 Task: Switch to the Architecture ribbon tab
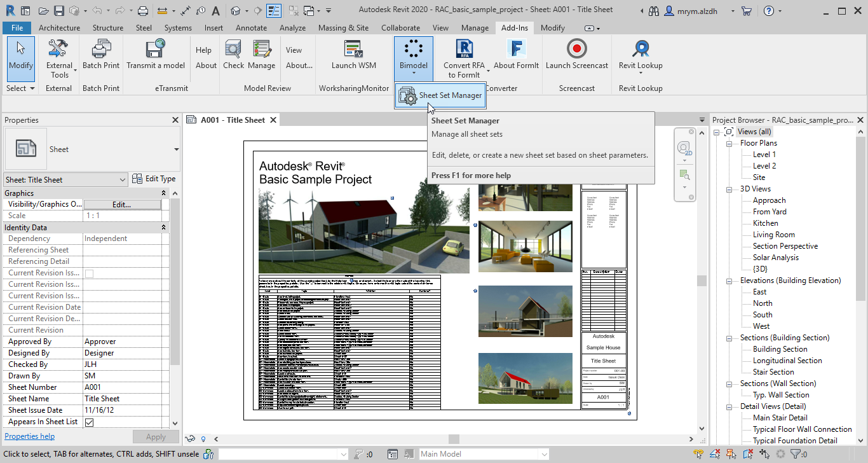[59, 27]
